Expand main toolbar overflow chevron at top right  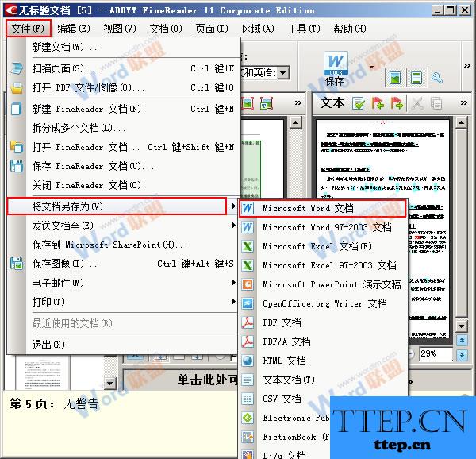pos(467,65)
